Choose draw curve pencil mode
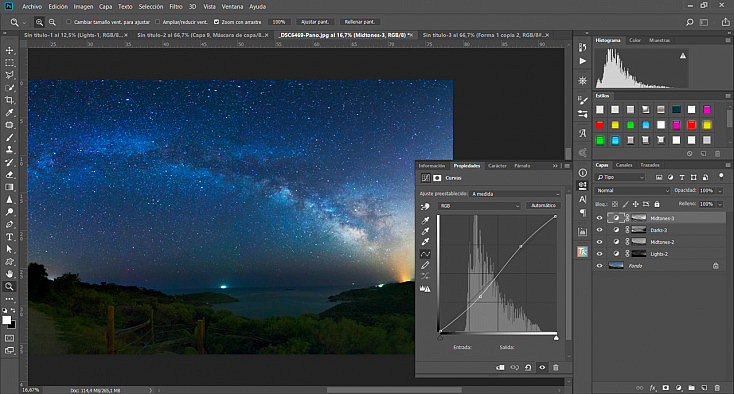Screen dimensions: 734x394 [x=425, y=265]
